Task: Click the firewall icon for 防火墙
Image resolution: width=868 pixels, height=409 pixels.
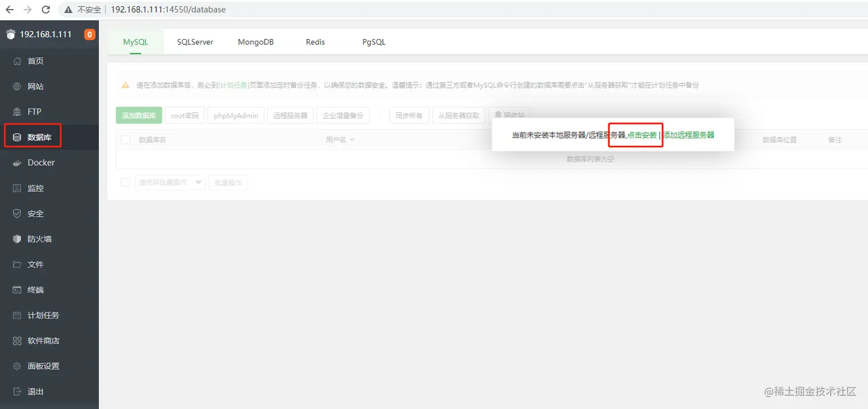Action: point(17,239)
